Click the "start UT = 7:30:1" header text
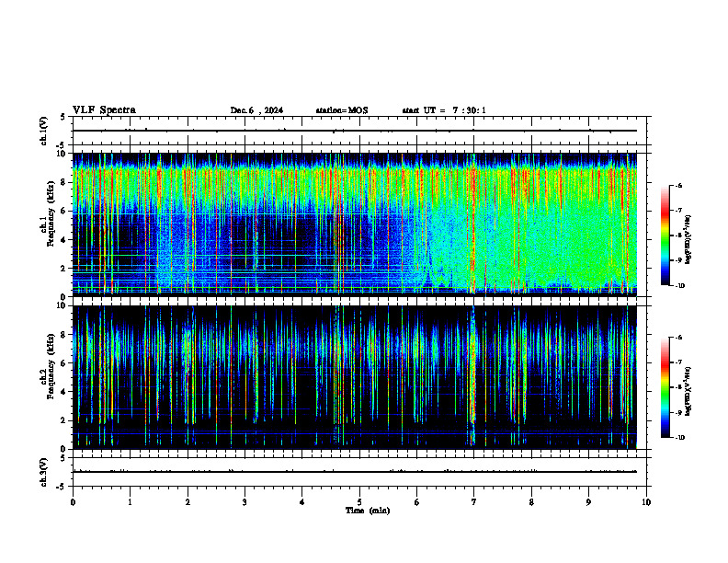Image resolution: width=728 pixels, height=563 pixels. (x=444, y=110)
